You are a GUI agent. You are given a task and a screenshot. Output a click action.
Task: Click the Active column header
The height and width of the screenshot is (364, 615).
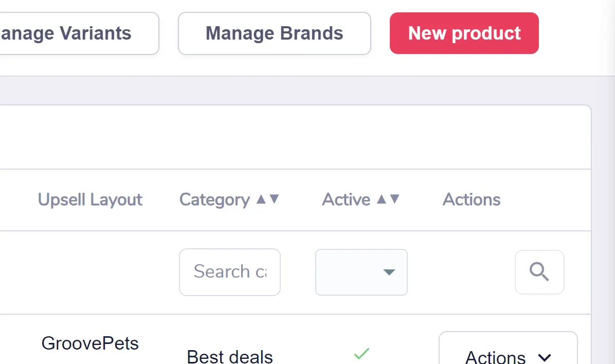tap(347, 199)
